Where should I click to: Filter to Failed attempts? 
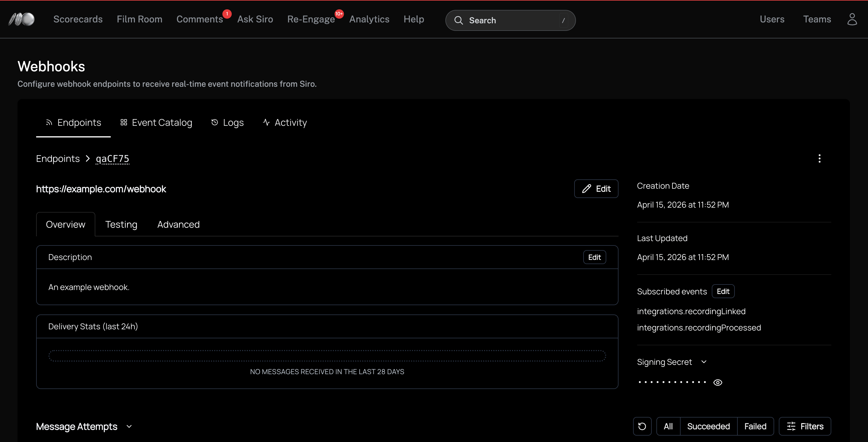click(x=755, y=426)
